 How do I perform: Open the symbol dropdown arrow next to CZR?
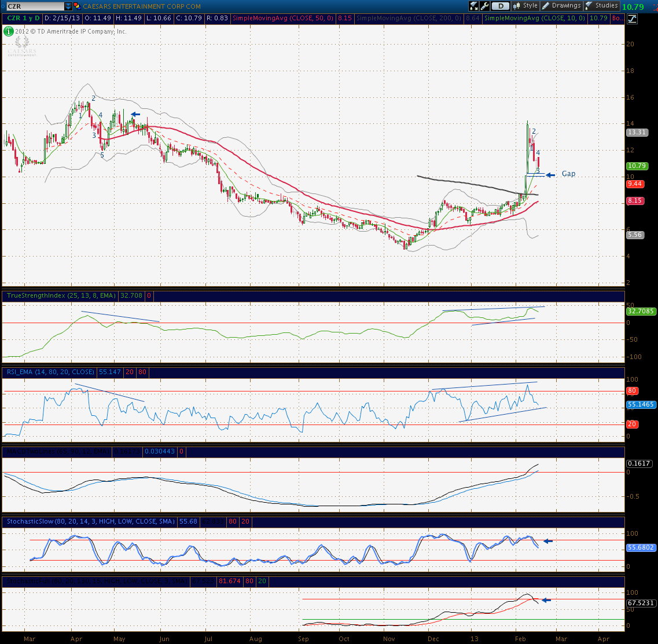(68, 6)
